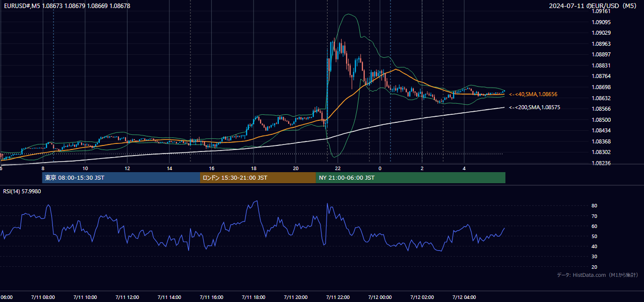Click price axis value 1.09095
The width and height of the screenshot is (644, 302).
click(601, 22)
